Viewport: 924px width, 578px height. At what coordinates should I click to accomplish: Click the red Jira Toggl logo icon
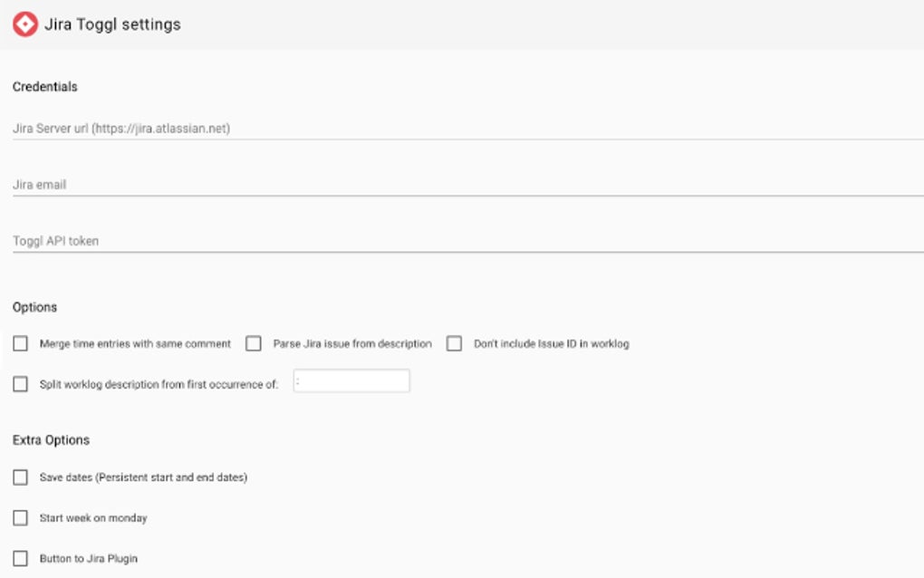pyautogui.click(x=25, y=24)
